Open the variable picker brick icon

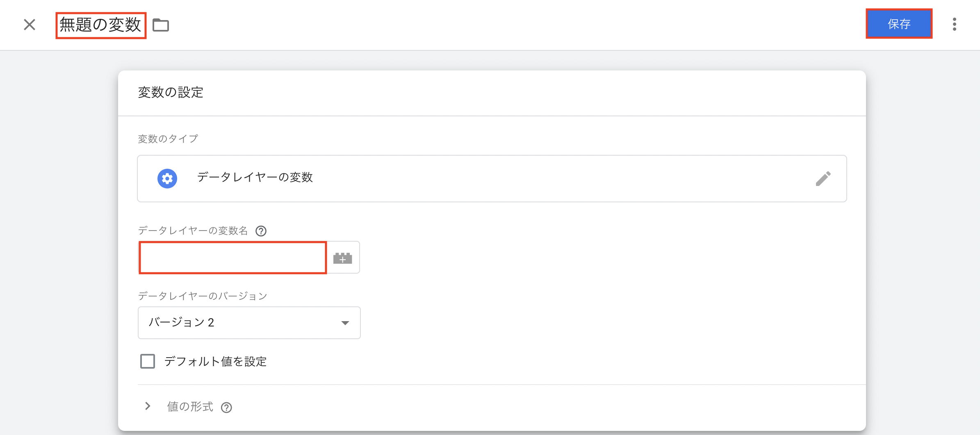click(343, 258)
